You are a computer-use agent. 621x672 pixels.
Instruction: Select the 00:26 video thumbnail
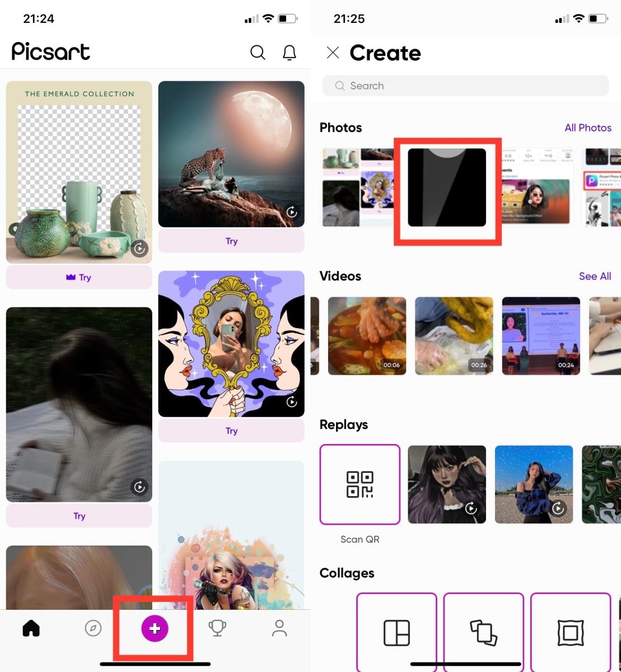[x=454, y=336]
